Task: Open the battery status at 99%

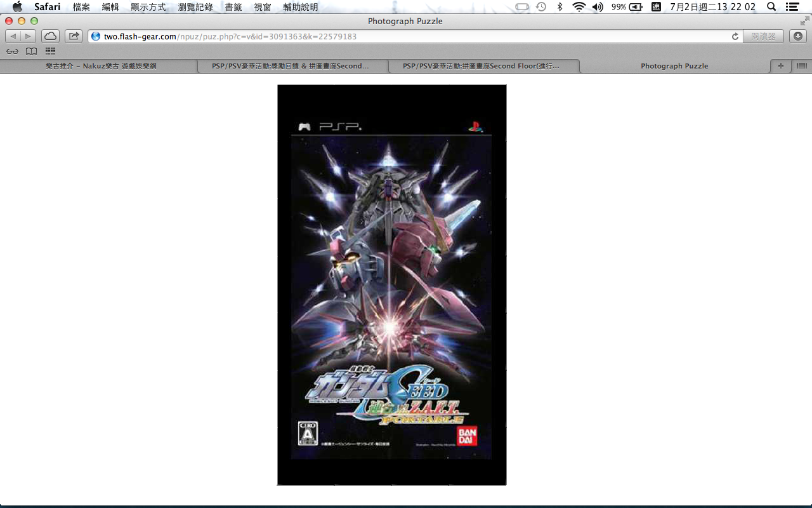Action: pyautogui.click(x=627, y=7)
